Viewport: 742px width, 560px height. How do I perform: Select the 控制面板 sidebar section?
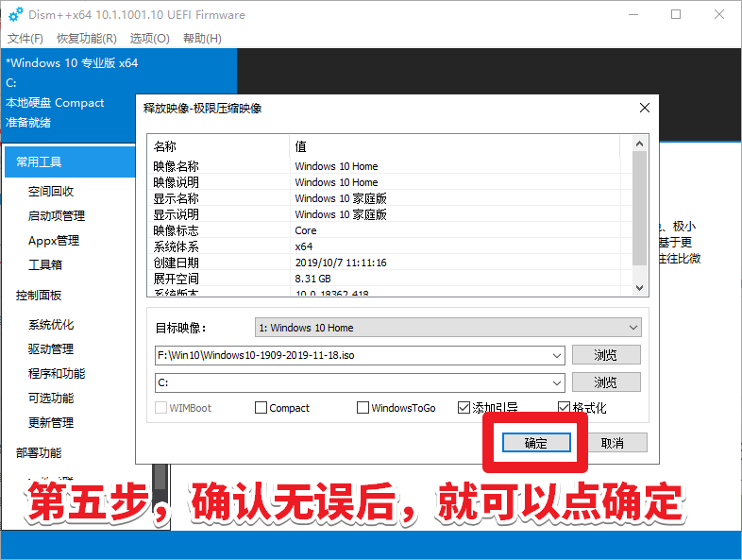coord(39,296)
